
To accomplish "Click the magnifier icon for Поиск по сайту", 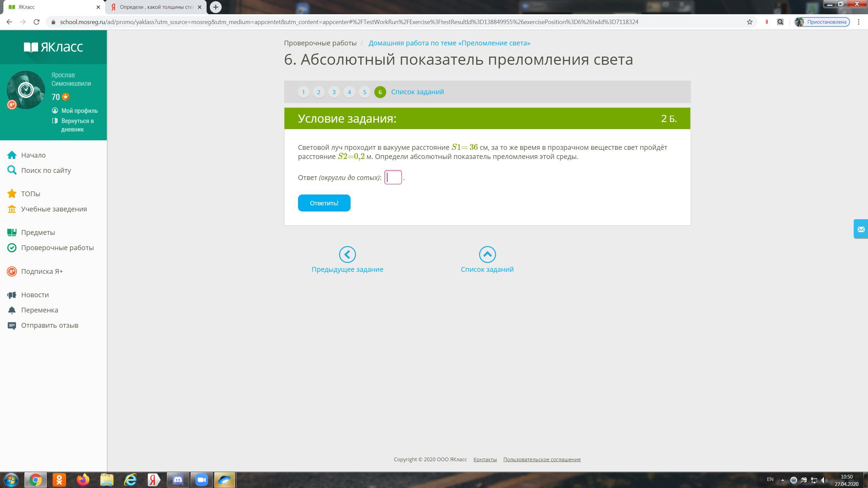I will [12, 170].
